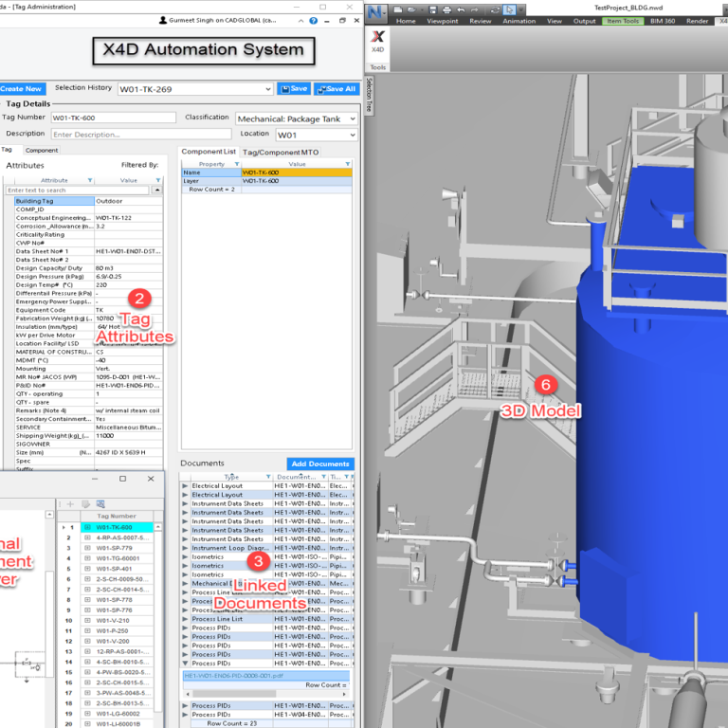Viewport: 728px width, 728px height.
Task: Click the Print icon in Navisworks toolbar
Action: coord(446,9)
